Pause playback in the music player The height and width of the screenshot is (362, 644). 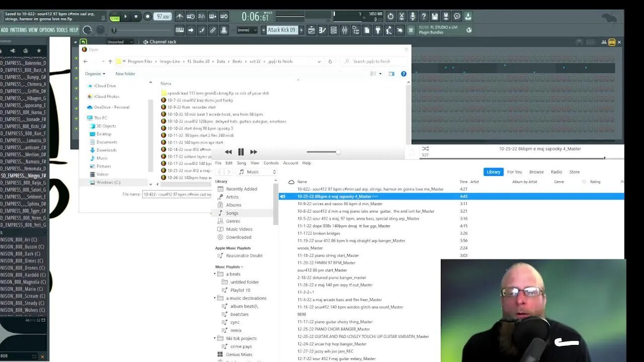point(241,152)
